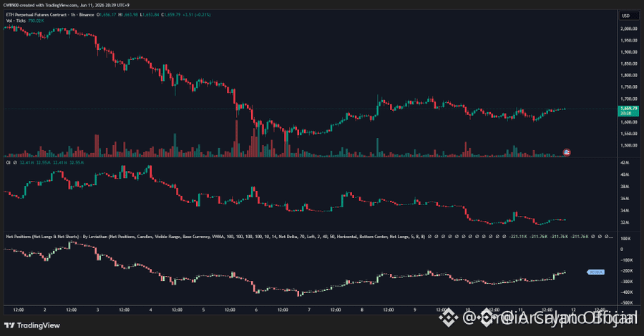Screen dimensions: 644x336
Task: Click the high value H1,663.98
Action: [128, 15]
